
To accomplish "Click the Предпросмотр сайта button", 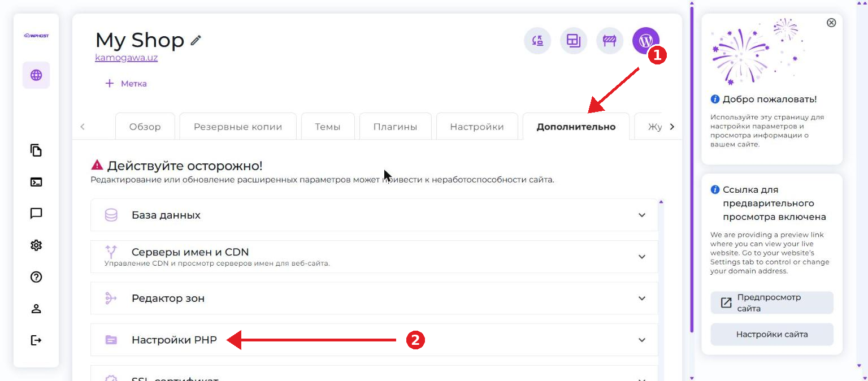I will click(772, 303).
